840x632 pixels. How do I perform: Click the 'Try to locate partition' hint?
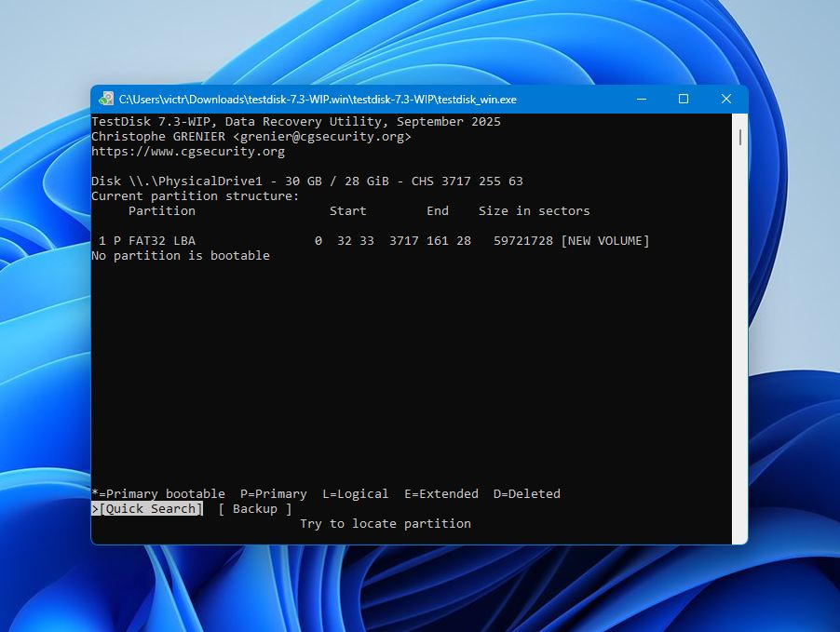click(386, 523)
